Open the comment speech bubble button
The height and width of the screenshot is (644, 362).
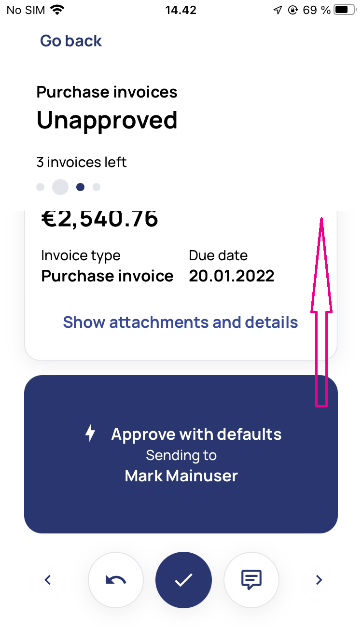[251, 580]
